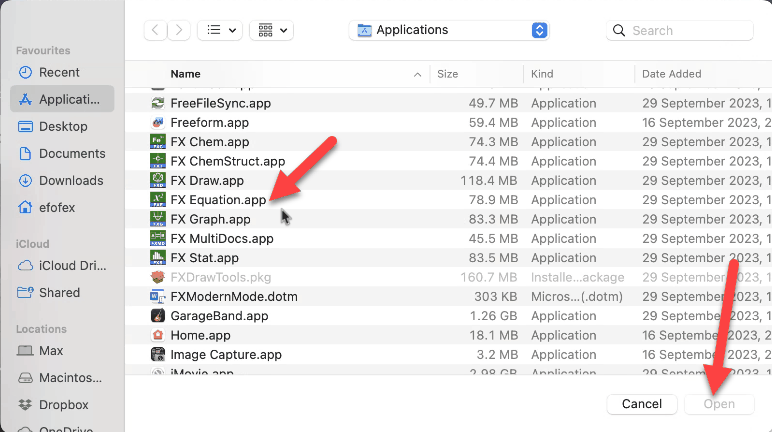The image size is (772, 432).
Task: Select Applications in the sidebar
Action: point(62,99)
